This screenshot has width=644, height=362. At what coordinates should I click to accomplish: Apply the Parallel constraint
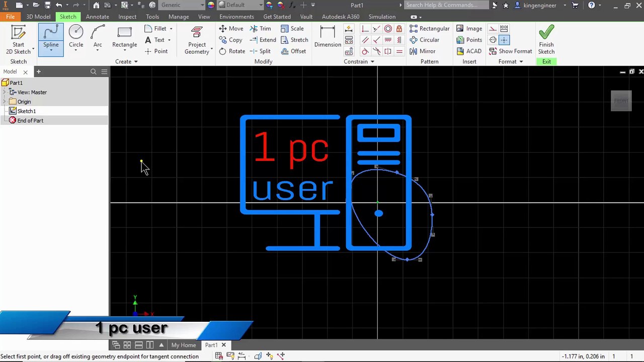365,40
